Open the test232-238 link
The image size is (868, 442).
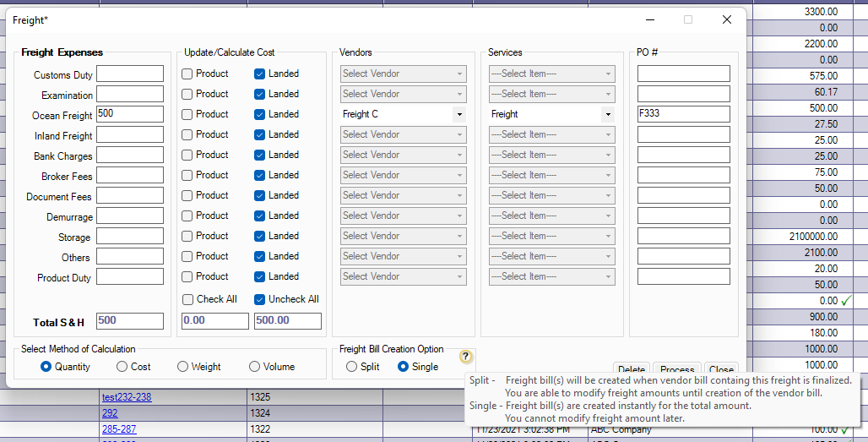pos(127,397)
